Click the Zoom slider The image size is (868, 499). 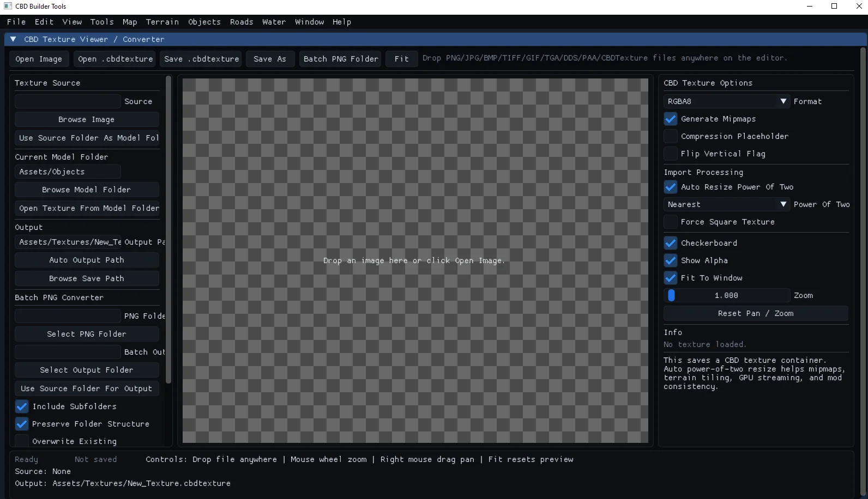726,295
